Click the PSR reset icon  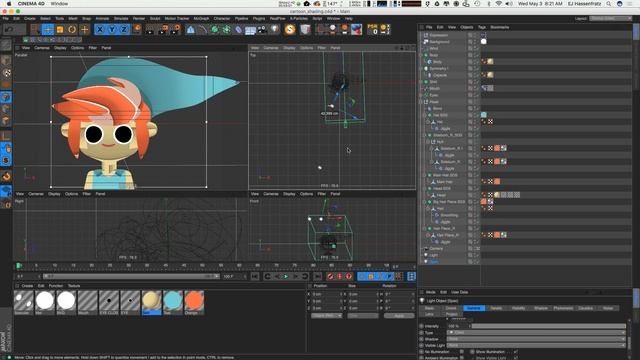click(x=373, y=29)
